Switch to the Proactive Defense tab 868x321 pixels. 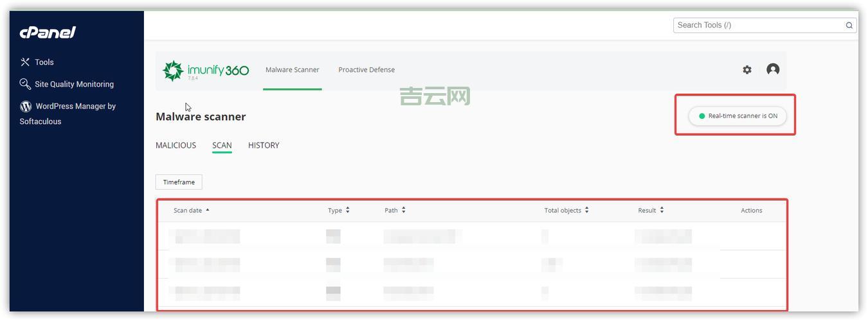(366, 70)
